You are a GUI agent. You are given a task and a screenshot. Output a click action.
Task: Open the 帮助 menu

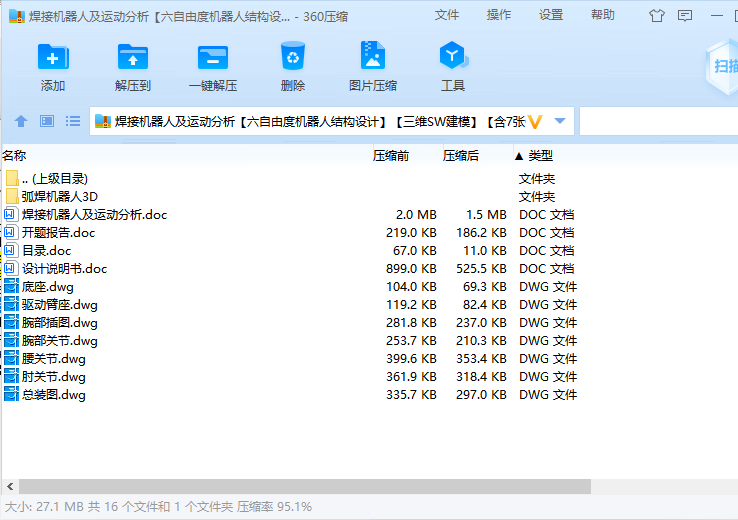point(603,15)
